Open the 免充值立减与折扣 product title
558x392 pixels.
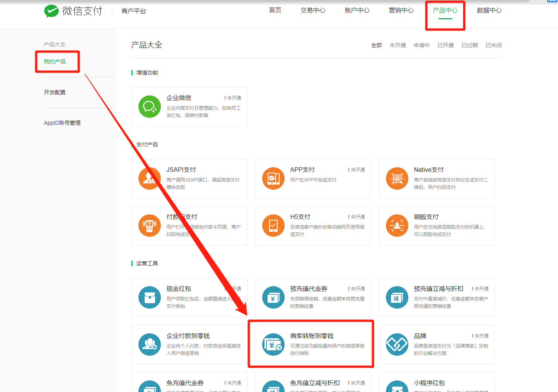pos(315,383)
